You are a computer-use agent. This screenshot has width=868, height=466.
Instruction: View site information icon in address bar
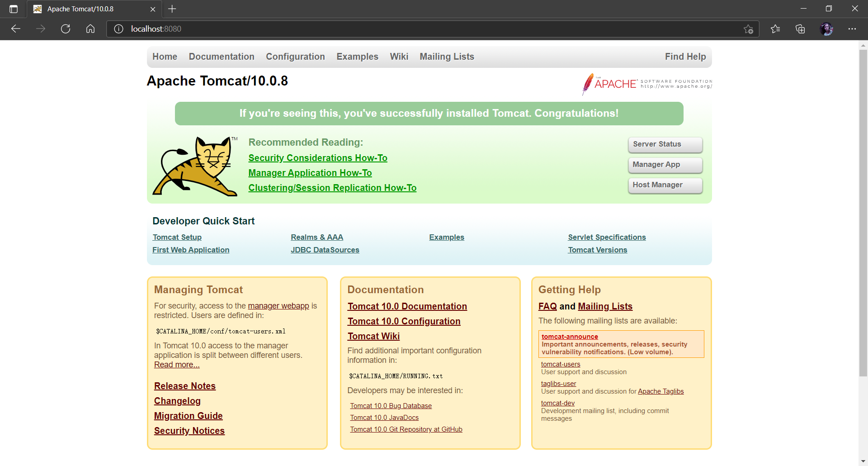[118, 29]
